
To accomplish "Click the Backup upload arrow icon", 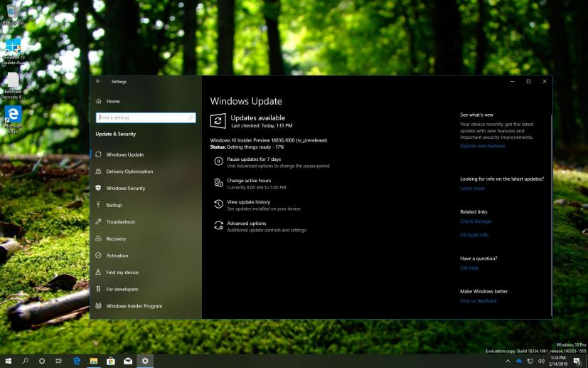I will tap(98, 205).
